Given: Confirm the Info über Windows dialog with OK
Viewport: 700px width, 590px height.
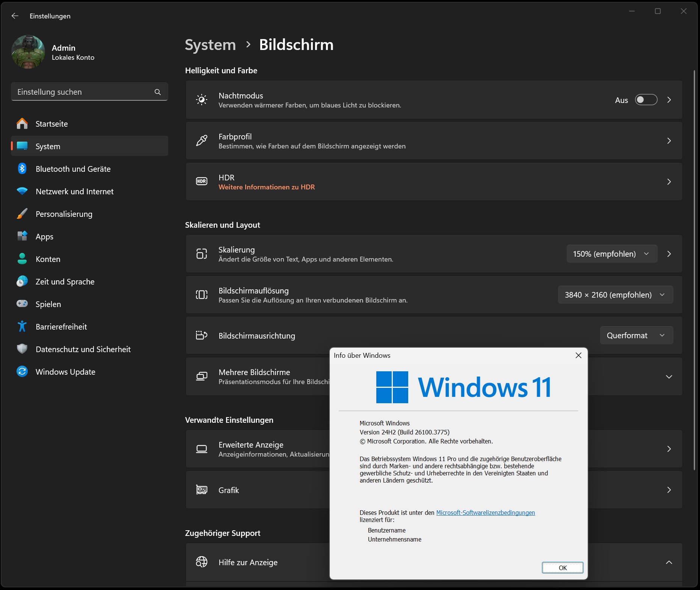Looking at the screenshot, I should (x=563, y=568).
